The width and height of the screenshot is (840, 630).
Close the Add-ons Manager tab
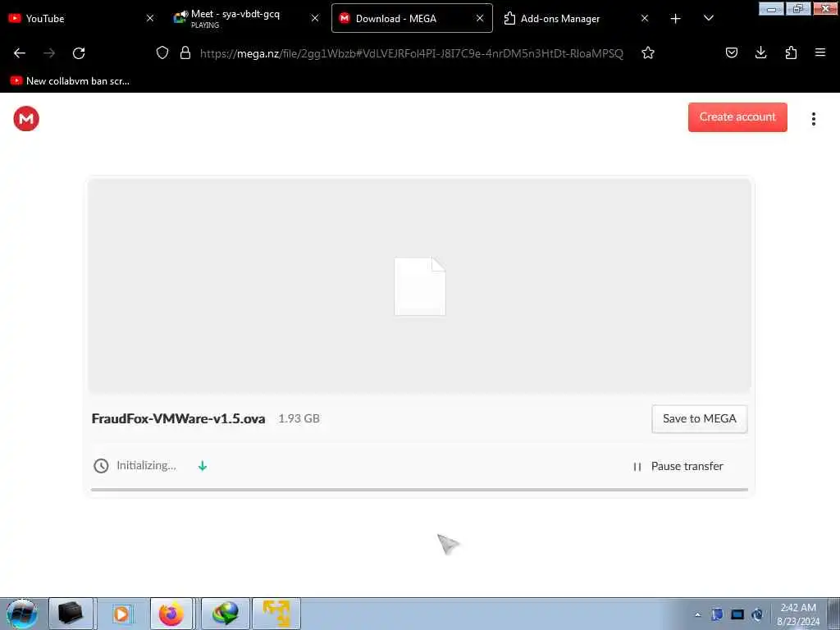tap(645, 18)
